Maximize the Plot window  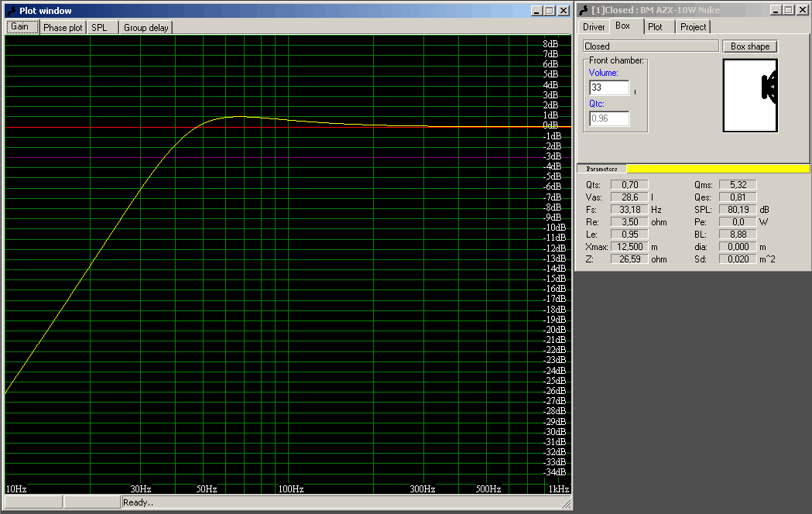(549, 11)
